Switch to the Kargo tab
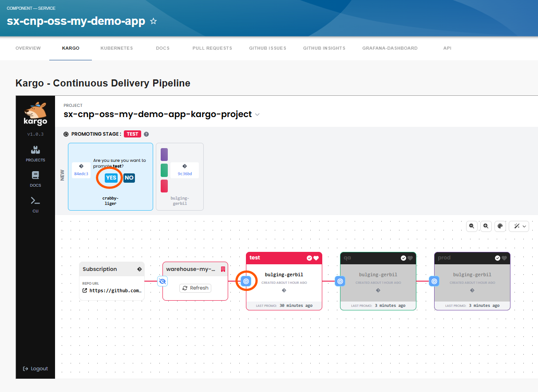Image resolution: width=538 pixels, height=392 pixels. 71,48
